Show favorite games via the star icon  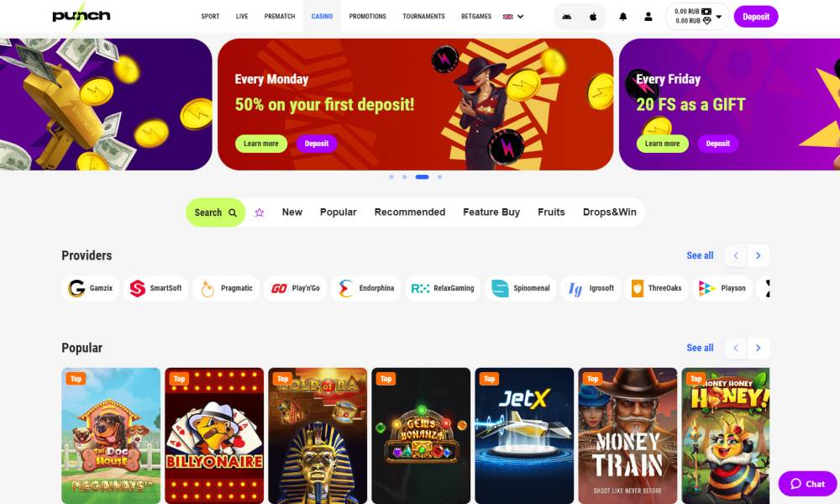tap(260, 213)
